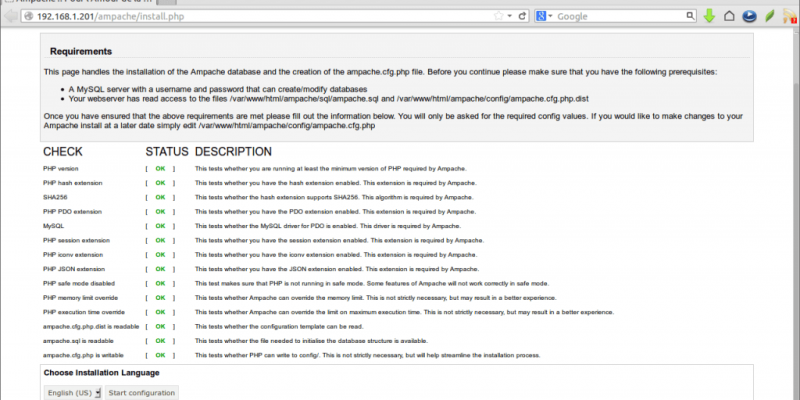This screenshot has height=400, width=800.
Task: Click the OK status for SHA256
Action: 160,197
